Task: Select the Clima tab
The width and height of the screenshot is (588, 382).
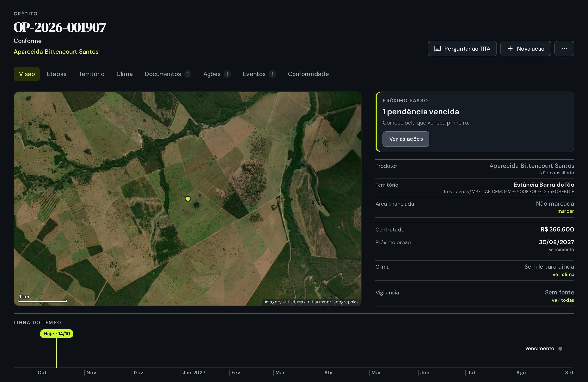Action: [x=124, y=74]
